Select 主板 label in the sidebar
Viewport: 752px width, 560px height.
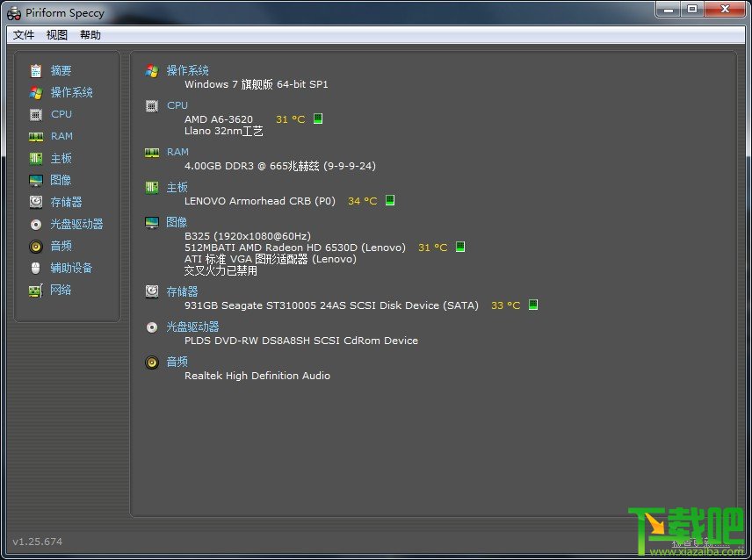pos(61,159)
